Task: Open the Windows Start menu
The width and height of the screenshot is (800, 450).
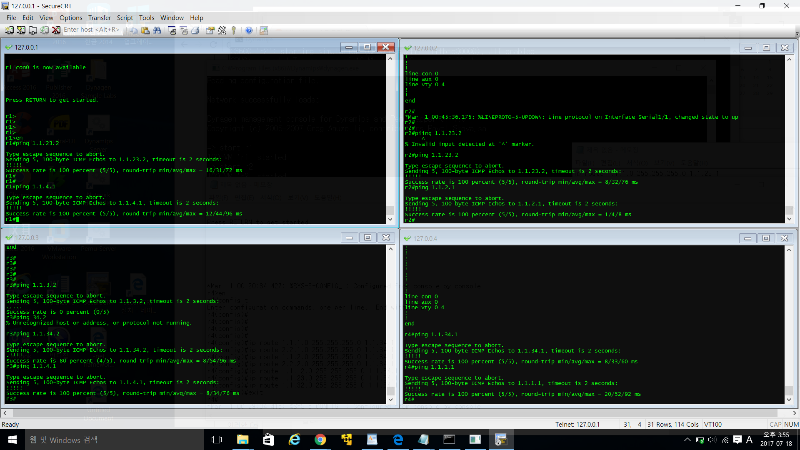Action: coord(12,440)
